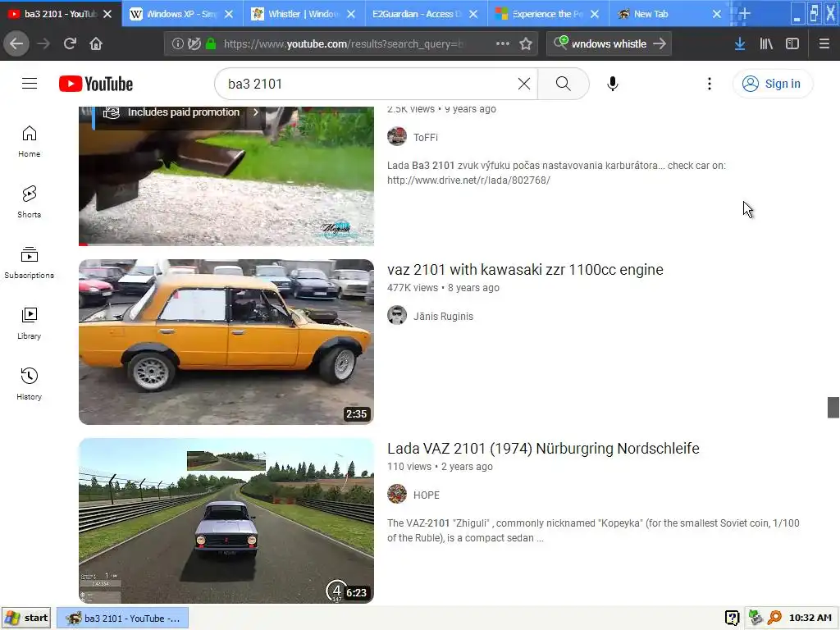840x630 pixels.
Task: Open channel name 'ToFFi'
Action: (426, 137)
